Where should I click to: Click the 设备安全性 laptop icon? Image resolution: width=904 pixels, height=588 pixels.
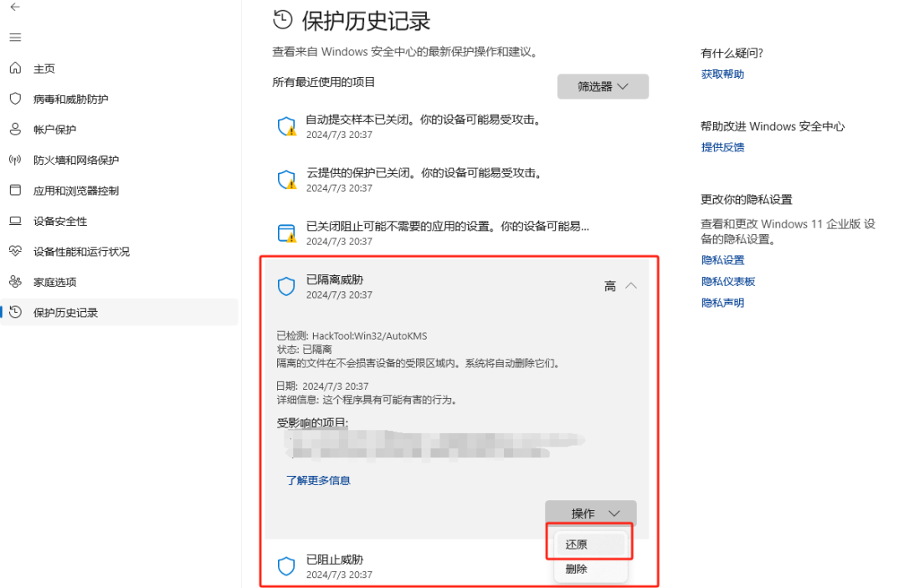pyautogui.click(x=16, y=221)
